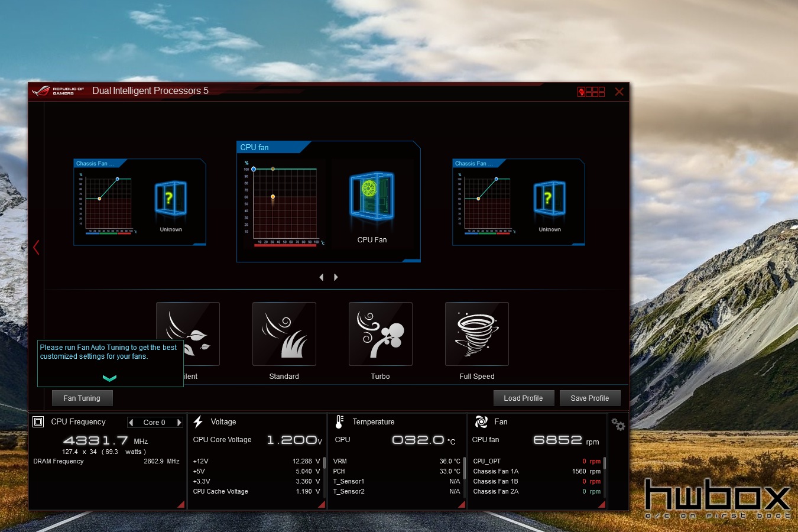Click the Fan Auto Tuning tip message
This screenshot has width=798, height=532.
[x=109, y=352]
